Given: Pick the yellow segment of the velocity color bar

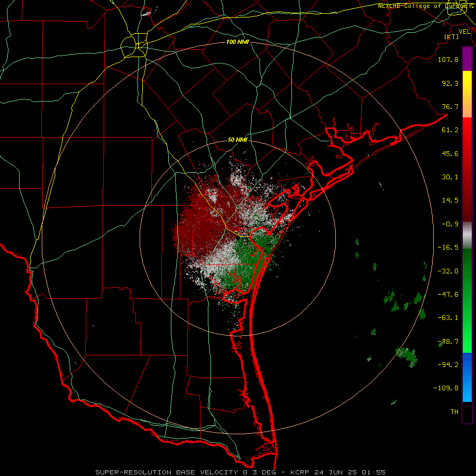Looking at the screenshot, I should click(x=467, y=83).
